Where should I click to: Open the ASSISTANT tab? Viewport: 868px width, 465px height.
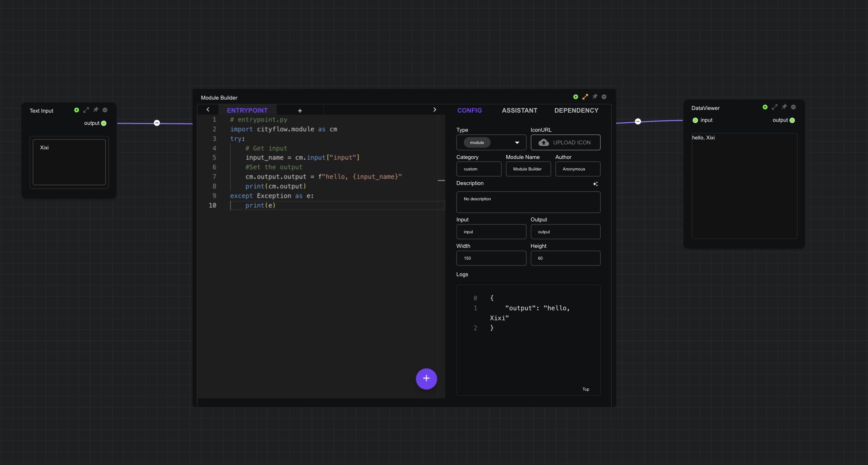click(x=519, y=110)
